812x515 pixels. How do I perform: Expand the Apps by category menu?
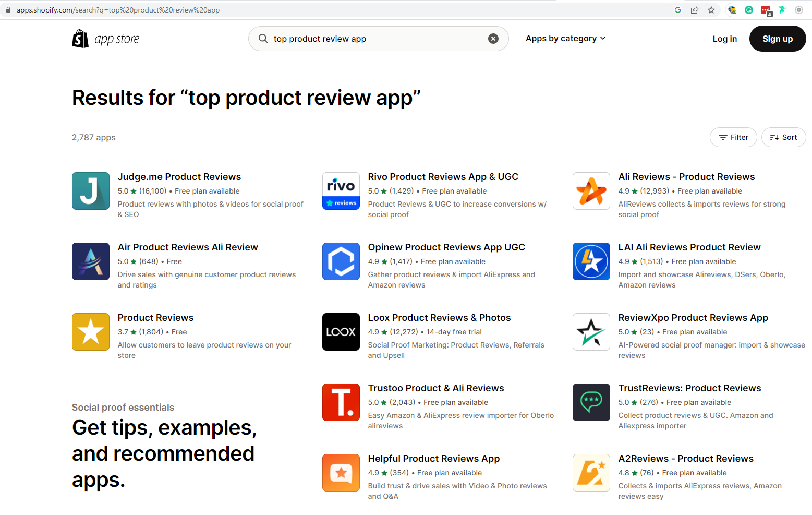pos(565,39)
